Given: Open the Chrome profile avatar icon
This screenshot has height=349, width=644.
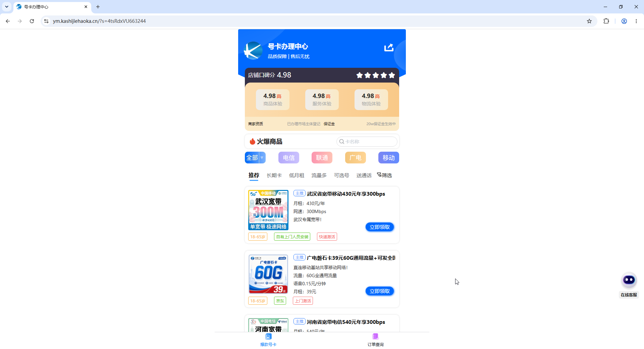Looking at the screenshot, I should [x=624, y=21].
